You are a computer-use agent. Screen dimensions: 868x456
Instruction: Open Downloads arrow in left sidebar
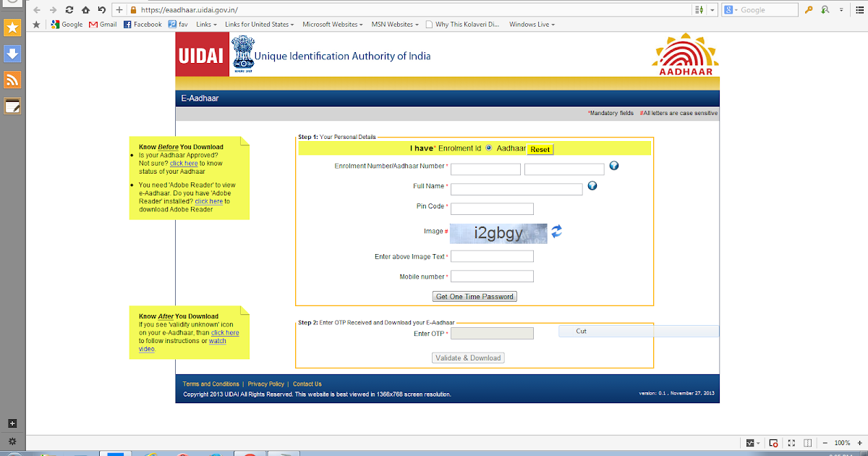tap(12, 54)
